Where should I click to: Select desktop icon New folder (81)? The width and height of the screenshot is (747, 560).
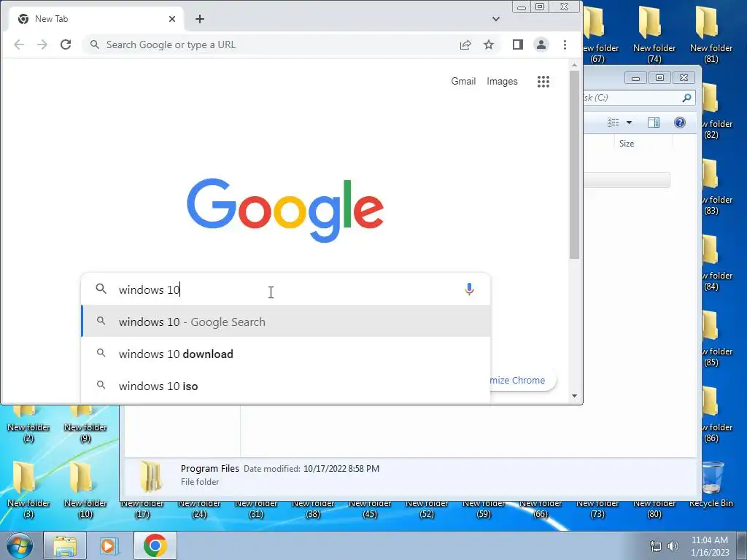pos(711,34)
